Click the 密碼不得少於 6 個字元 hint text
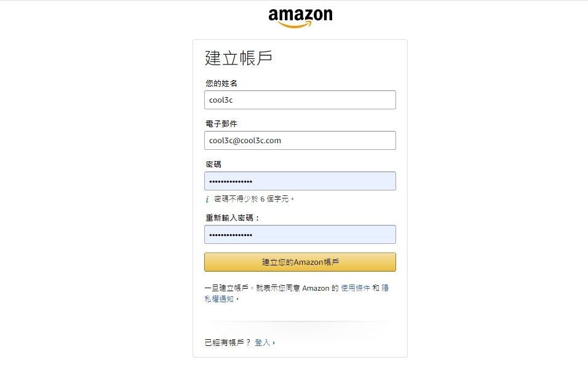 (254, 199)
